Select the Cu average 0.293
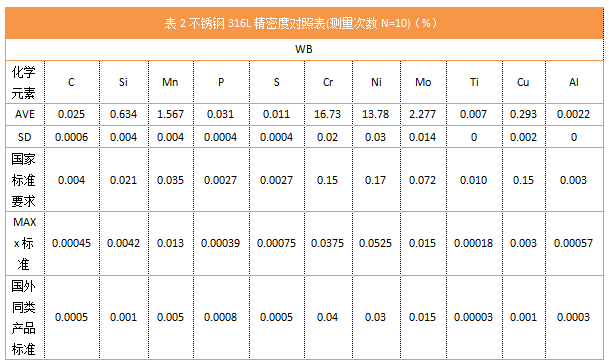Screen dimensions: 609x363 (x=523, y=114)
